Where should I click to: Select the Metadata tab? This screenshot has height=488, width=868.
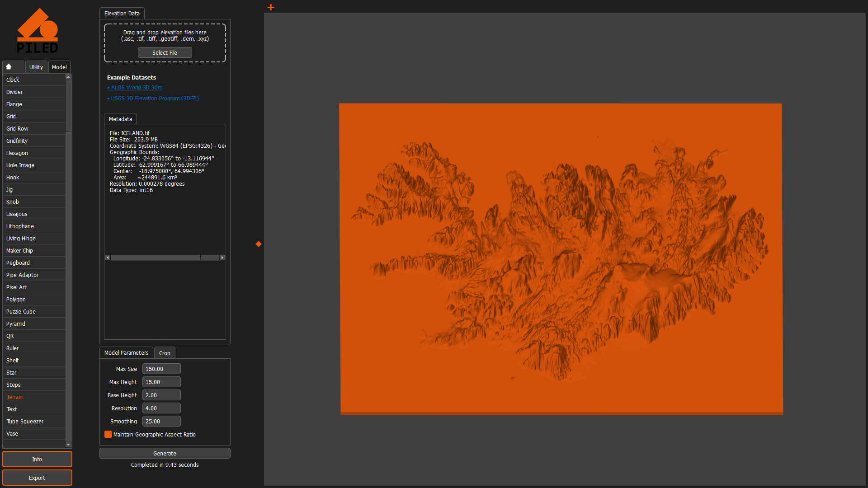tap(120, 119)
